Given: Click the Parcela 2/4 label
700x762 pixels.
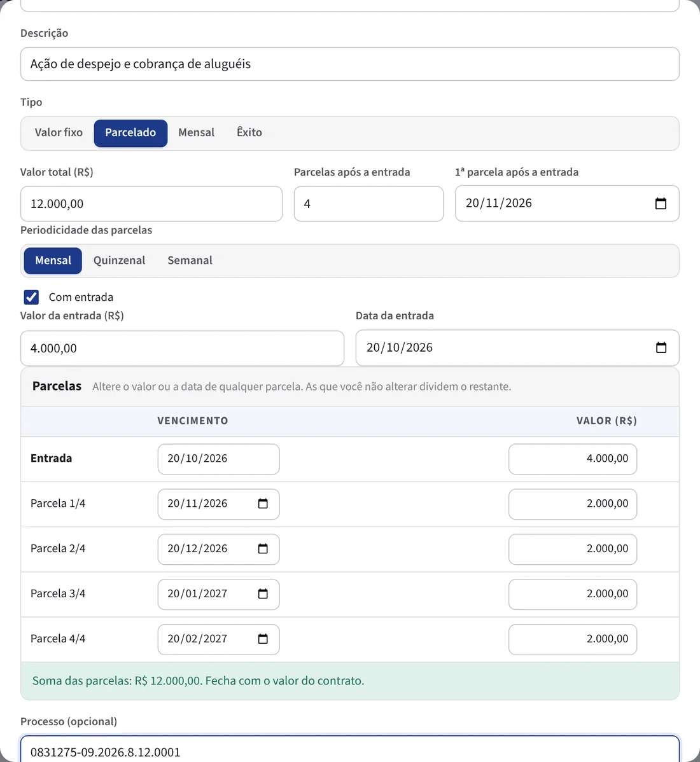Looking at the screenshot, I should 58,549.
